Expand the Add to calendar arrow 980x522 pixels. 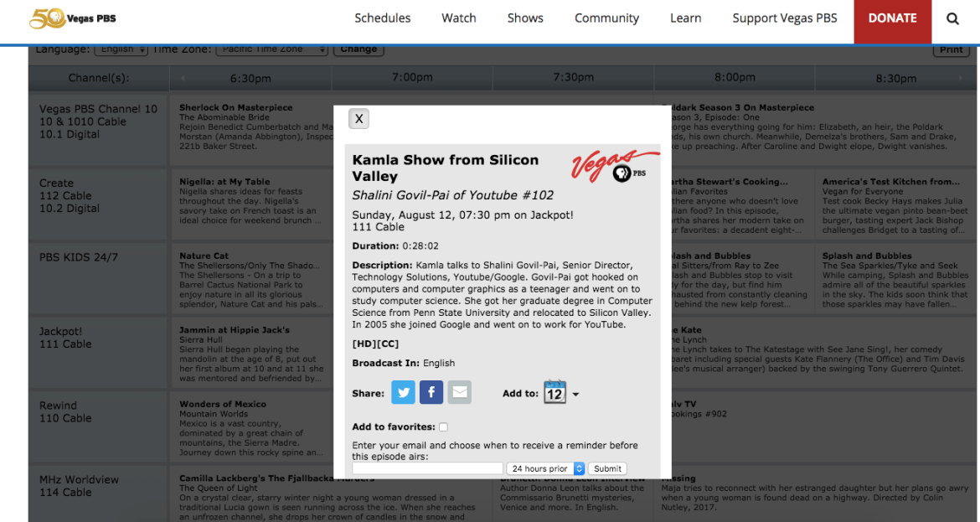[575, 394]
